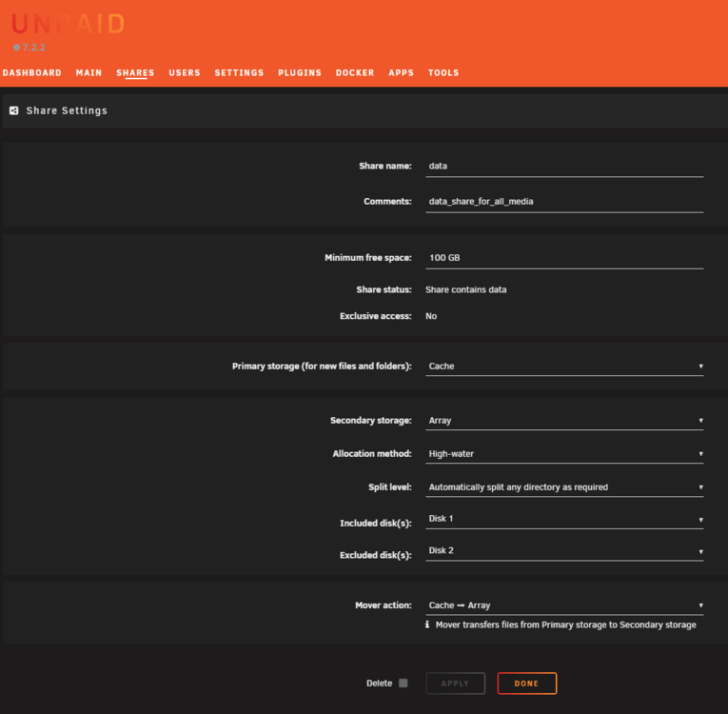Click the 'Share name:' label
This screenshot has height=714, width=728.
[x=384, y=167]
